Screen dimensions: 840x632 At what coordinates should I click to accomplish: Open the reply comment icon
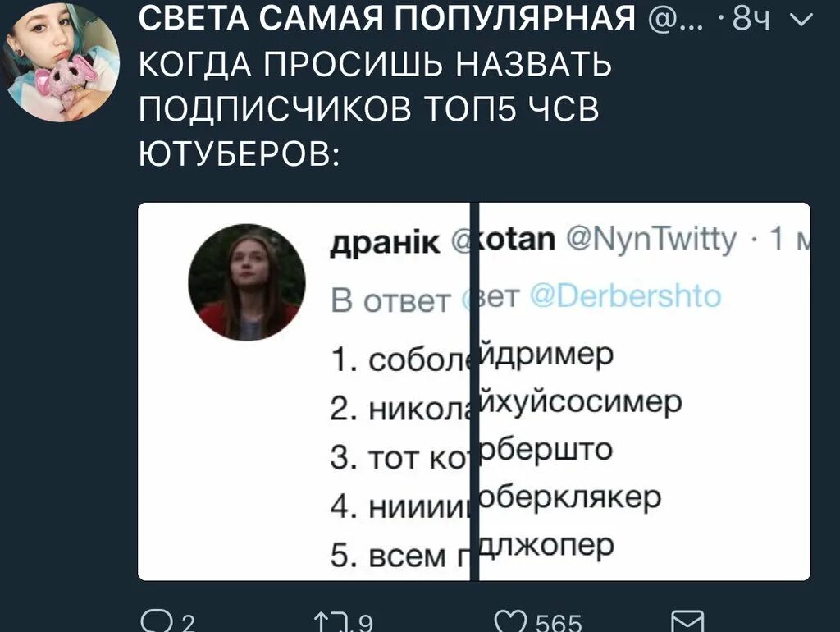[x=152, y=622]
